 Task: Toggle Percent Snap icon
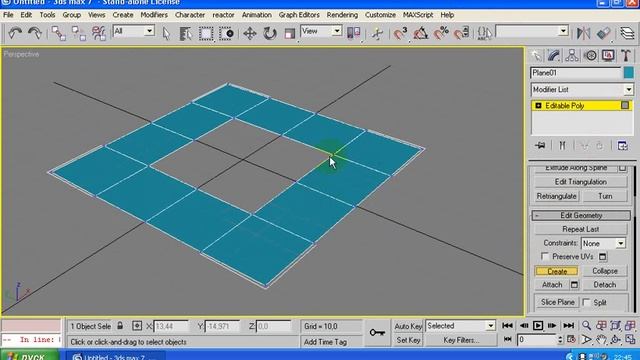point(441,33)
